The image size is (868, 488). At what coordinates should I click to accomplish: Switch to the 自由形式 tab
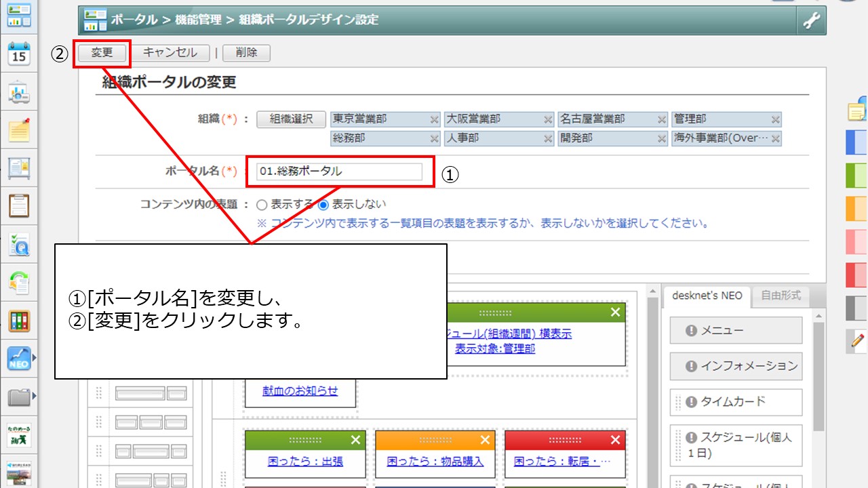coord(781,296)
